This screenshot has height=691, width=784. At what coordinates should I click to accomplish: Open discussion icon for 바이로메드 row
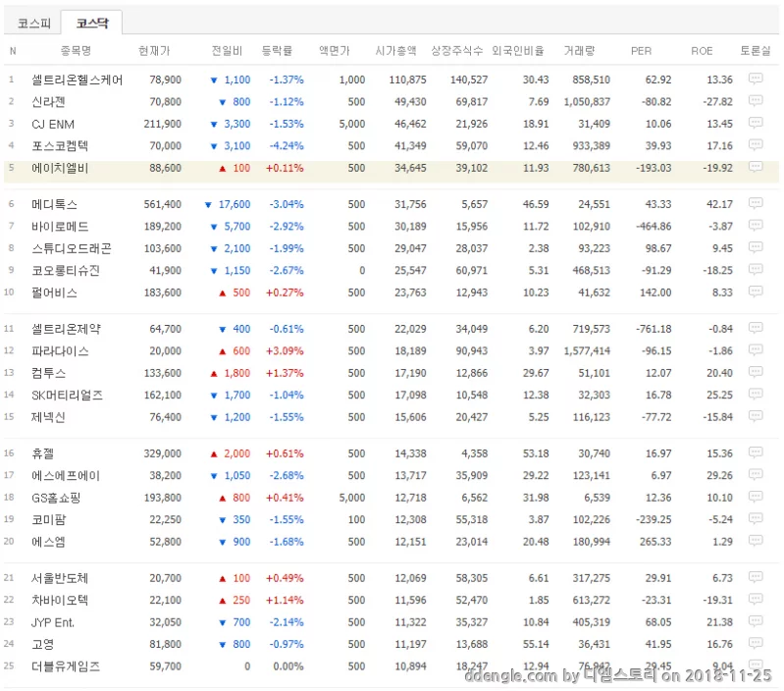click(x=756, y=225)
